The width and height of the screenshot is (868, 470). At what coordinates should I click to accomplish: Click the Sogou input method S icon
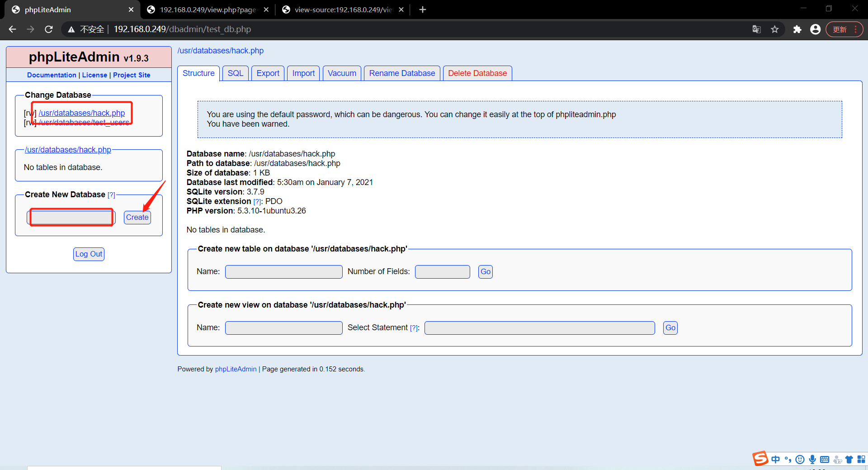click(760, 459)
